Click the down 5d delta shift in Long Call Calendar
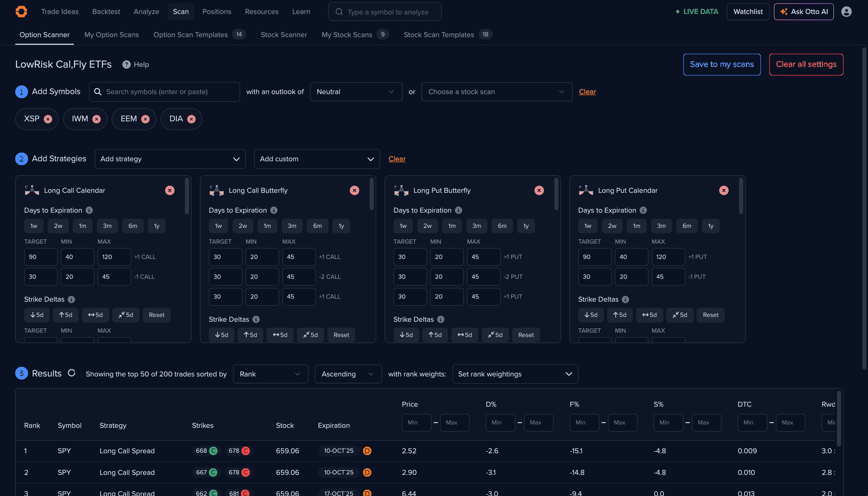 coord(37,315)
